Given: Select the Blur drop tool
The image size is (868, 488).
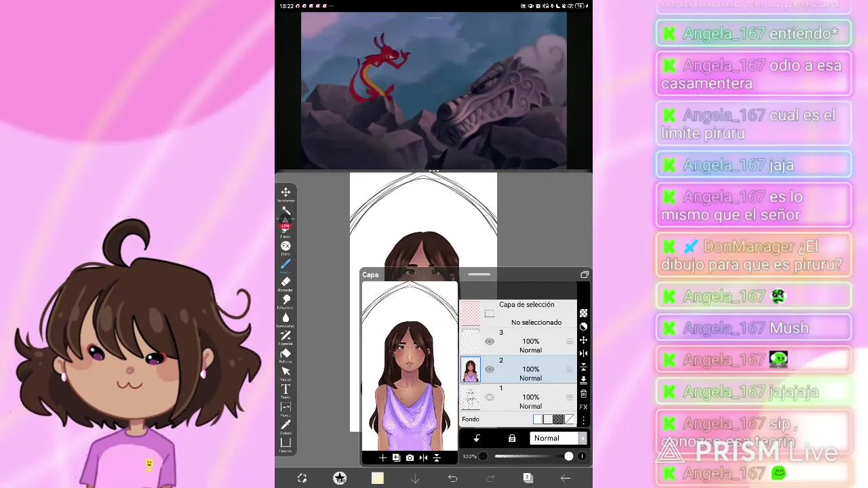Looking at the screenshot, I should 285,319.
